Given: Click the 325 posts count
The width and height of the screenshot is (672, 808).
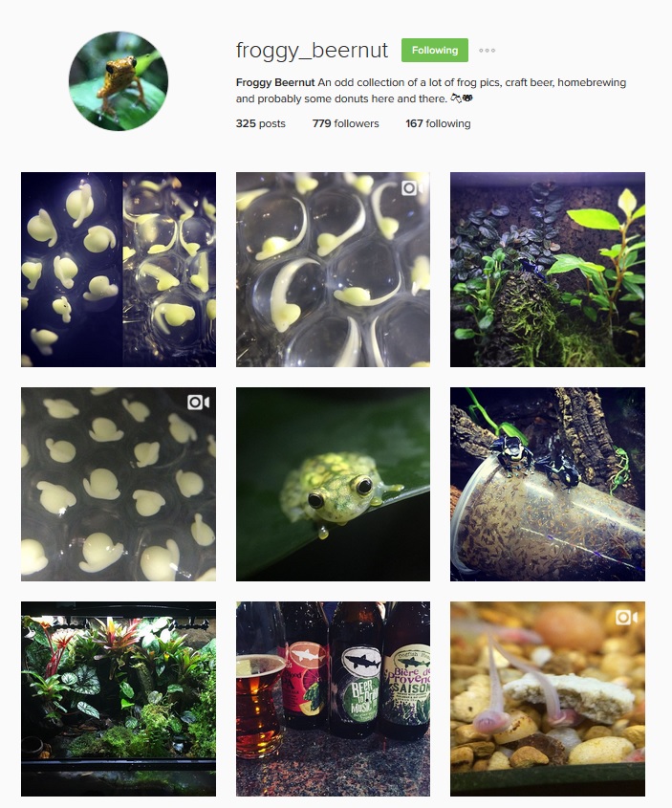Looking at the screenshot, I should tap(261, 123).
